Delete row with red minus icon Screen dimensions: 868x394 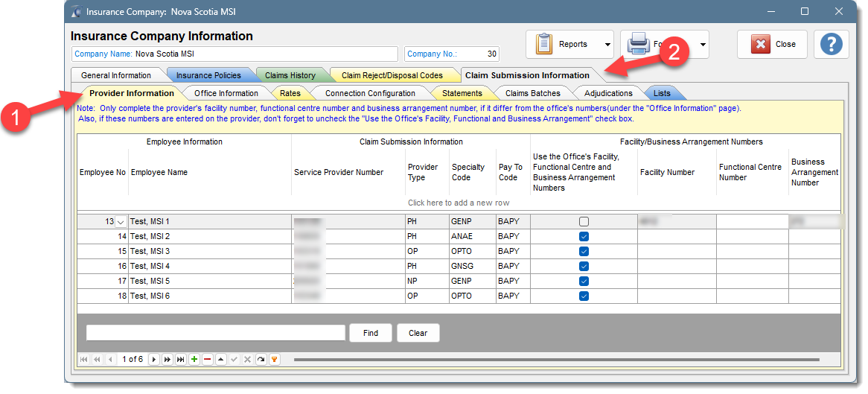[208, 360]
